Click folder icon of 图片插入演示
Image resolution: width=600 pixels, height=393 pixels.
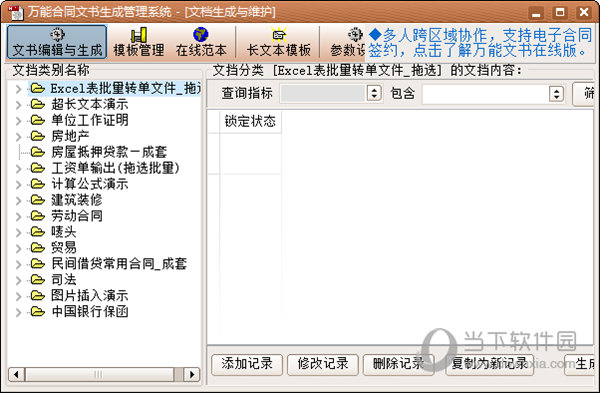point(38,295)
